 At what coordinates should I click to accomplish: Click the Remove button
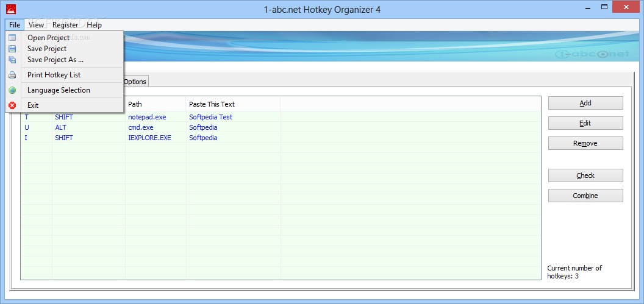click(585, 143)
